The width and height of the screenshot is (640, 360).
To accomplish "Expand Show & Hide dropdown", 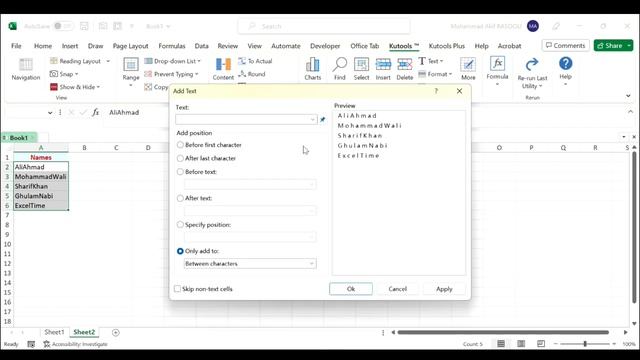I will point(98,87).
